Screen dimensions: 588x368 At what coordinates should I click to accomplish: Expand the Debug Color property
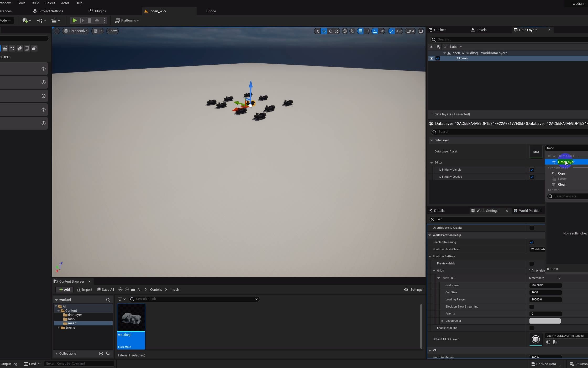442,321
